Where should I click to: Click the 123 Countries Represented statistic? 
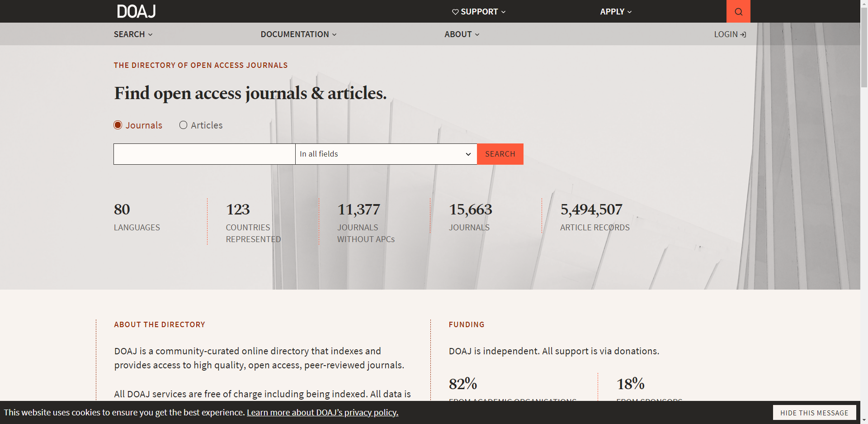[x=253, y=223]
